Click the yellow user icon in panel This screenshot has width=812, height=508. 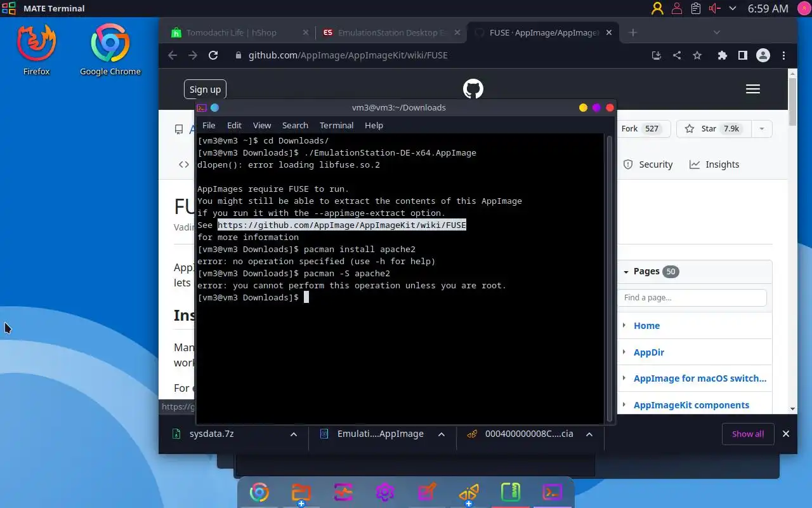(658, 8)
